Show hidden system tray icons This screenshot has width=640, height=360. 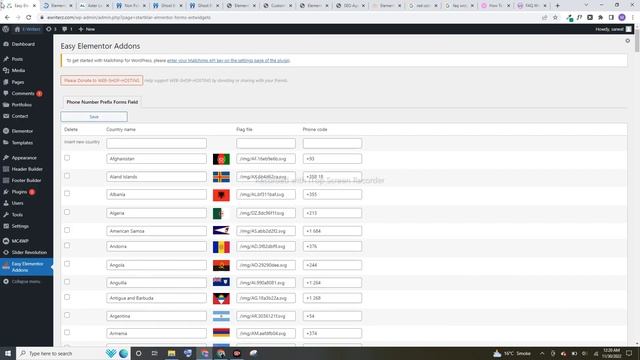click(x=542, y=353)
